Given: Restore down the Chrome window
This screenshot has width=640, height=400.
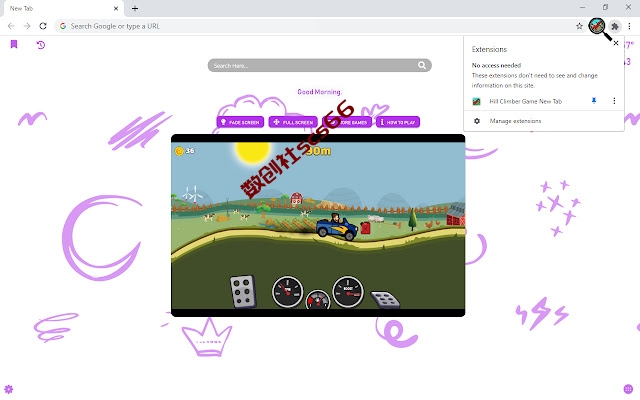Looking at the screenshot, I should point(605,7).
